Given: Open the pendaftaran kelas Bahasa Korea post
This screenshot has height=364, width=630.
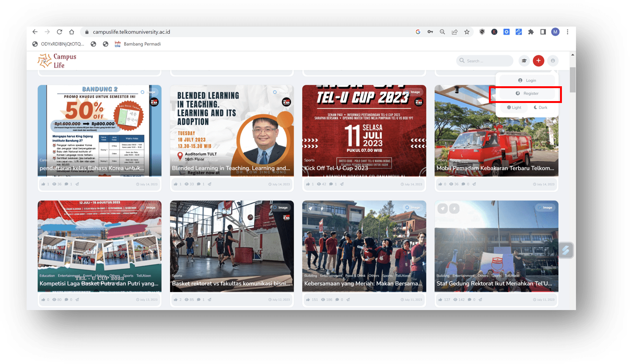Looking at the screenshot, I should pos(92,168).
